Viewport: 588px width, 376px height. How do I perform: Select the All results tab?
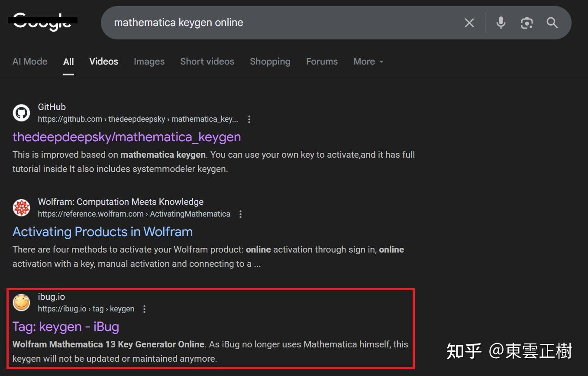(x=68, y=62)
